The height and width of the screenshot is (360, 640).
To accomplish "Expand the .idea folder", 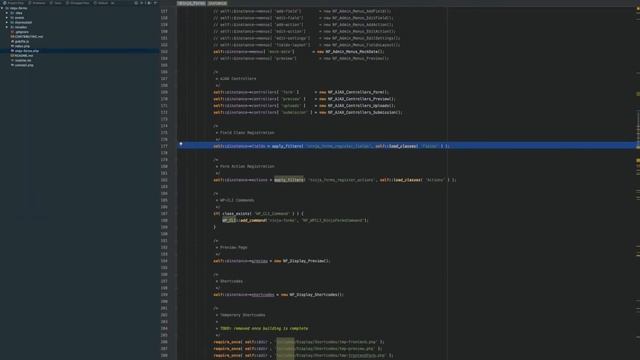I will point(7,13).
